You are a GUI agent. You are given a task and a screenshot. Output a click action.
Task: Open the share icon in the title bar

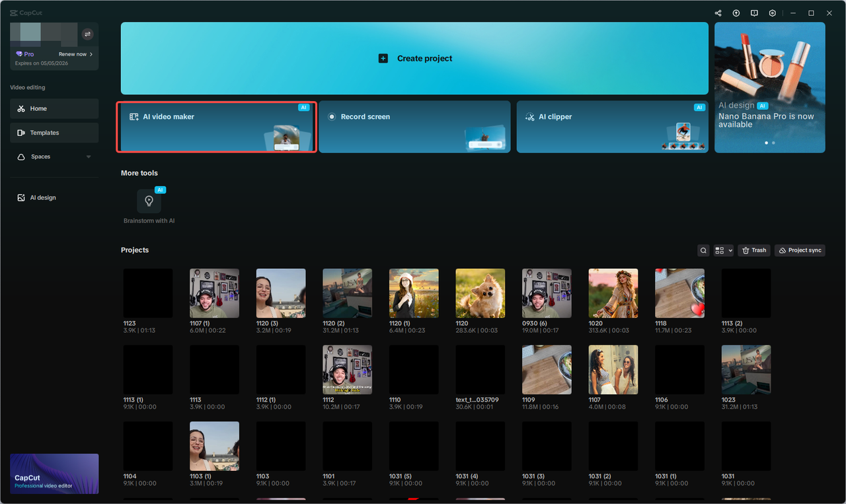(718, 13)
